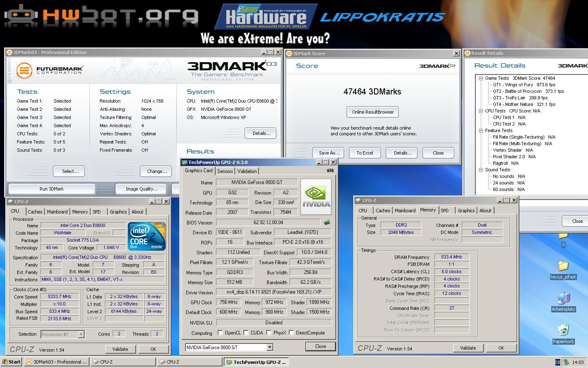Toggle the PhysX checkbox in GPU-Z

point(269,333)
